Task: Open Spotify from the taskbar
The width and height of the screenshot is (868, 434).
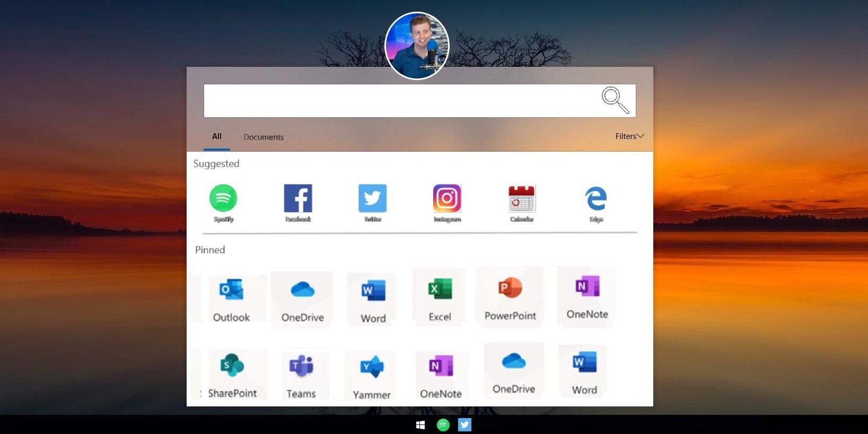Action: tap(443, 425)
